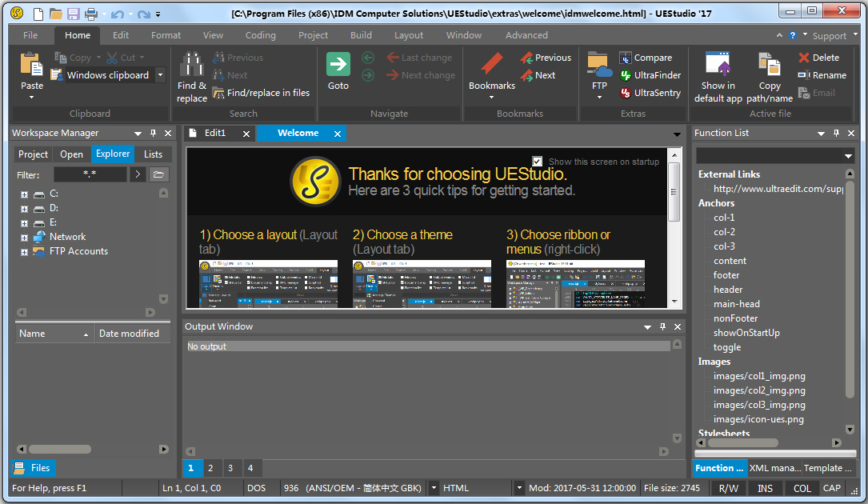Expand the D: drive node

(x=24, y=209)
